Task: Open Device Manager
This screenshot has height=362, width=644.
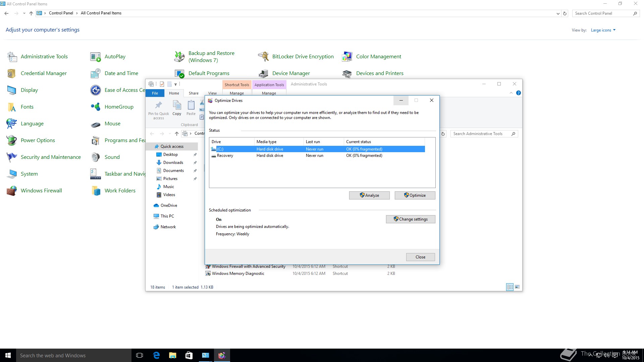Action: [290, 73]
